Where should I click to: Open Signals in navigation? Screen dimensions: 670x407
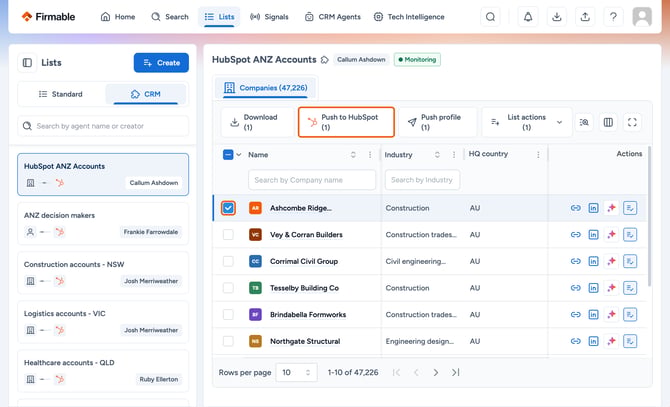(x=269, y=17)
